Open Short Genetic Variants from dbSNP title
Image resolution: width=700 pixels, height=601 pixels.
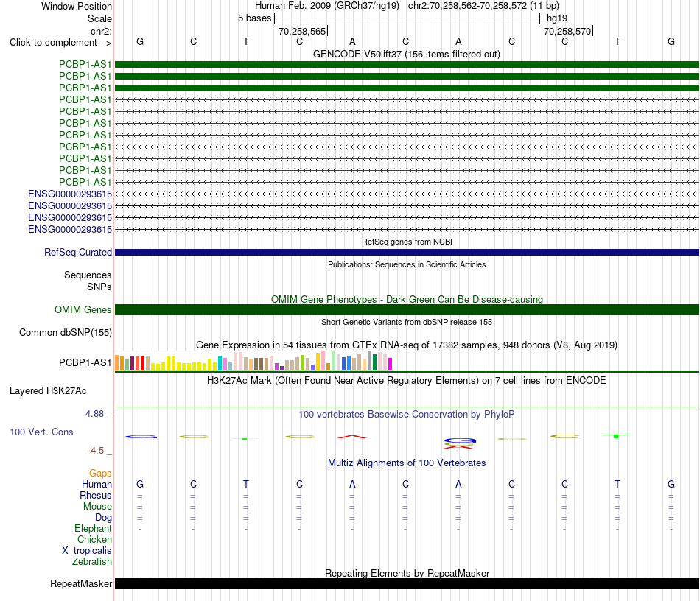pyautogui.click(x=407, y=322)
